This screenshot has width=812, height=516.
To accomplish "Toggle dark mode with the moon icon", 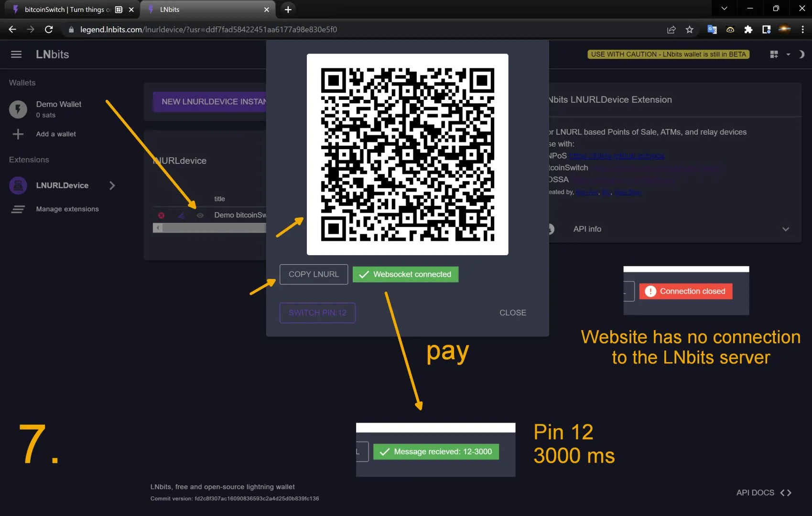I will click(801, 54).
